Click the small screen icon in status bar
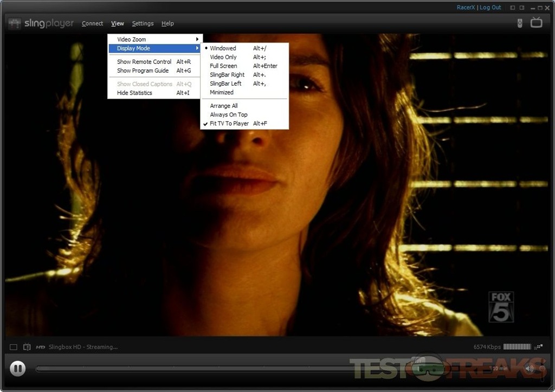This screenshot has width=555, height=392. tap(14, 347)
